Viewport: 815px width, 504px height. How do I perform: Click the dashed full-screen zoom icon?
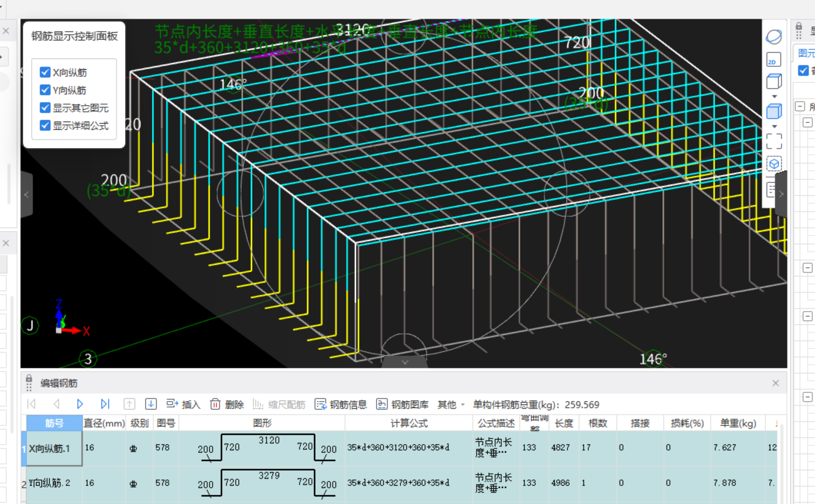click(773, 141)
